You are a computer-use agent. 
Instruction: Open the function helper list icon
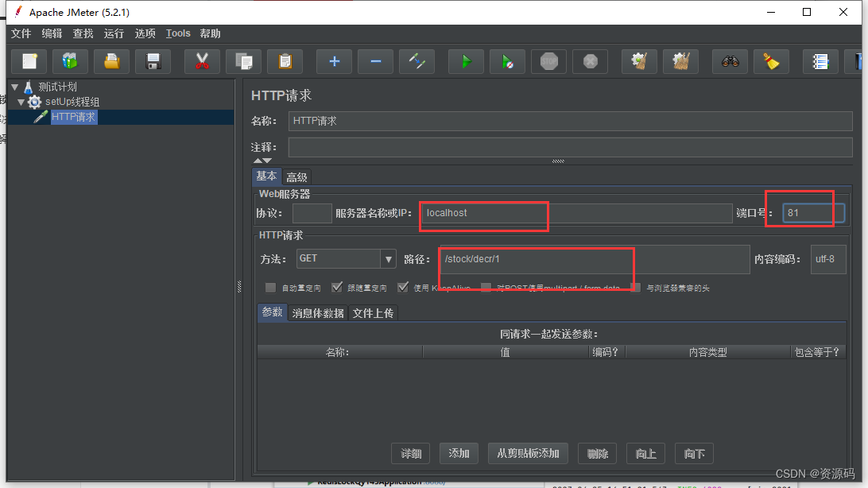click(x=820, y=61)
